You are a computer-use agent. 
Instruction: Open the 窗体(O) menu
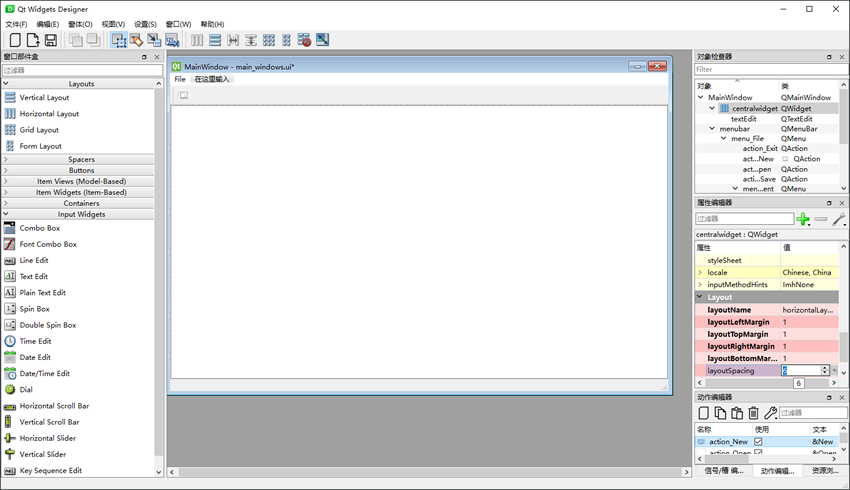pos(80,24)
